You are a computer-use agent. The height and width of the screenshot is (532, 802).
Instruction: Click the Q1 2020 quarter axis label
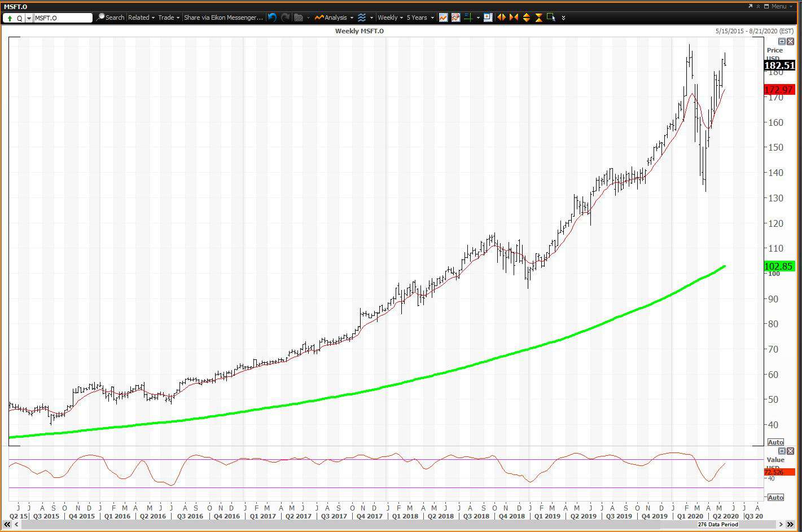click(690, 516)
